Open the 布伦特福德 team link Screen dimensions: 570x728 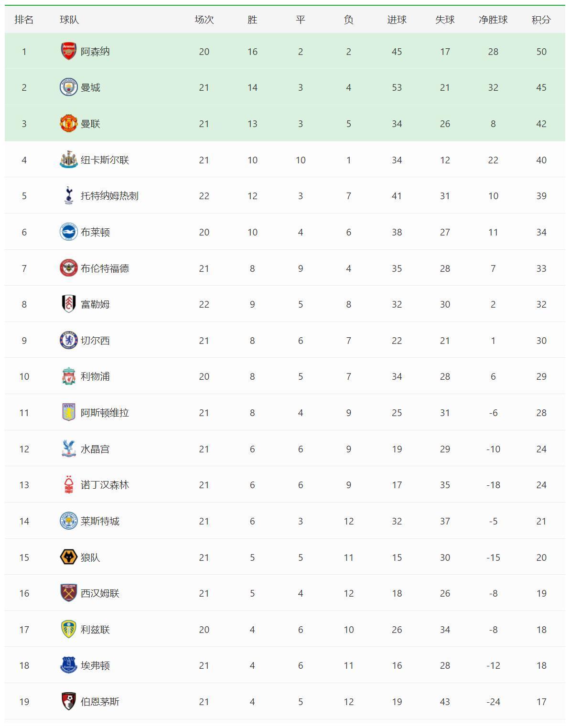pos(105,268)
